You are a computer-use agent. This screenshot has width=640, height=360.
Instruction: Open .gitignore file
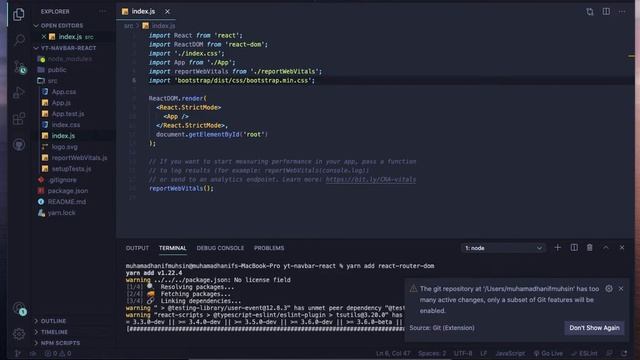[62, 180]
